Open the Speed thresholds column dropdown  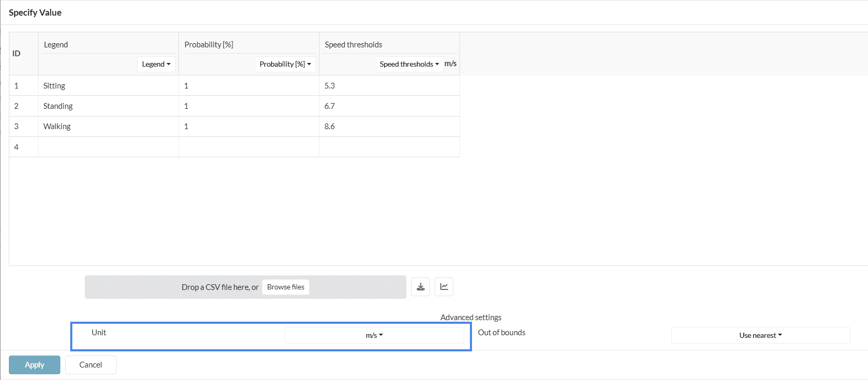(x=409, y=64)
